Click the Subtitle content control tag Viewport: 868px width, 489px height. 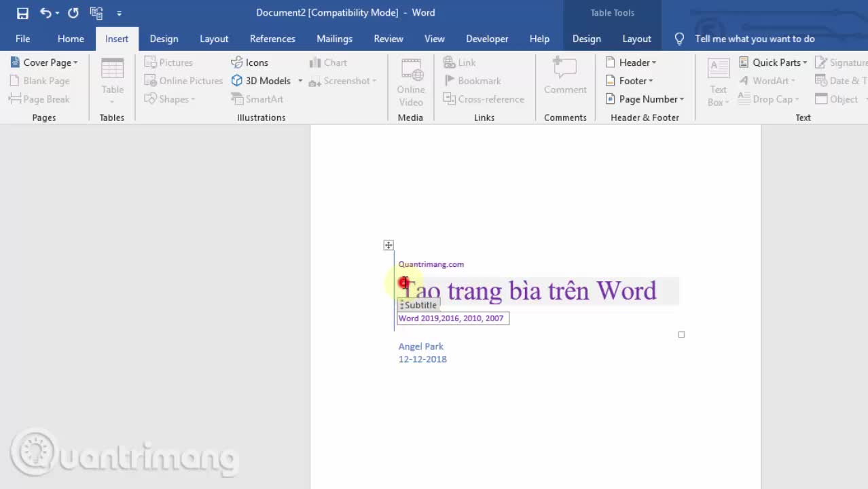tap(419, 305)
